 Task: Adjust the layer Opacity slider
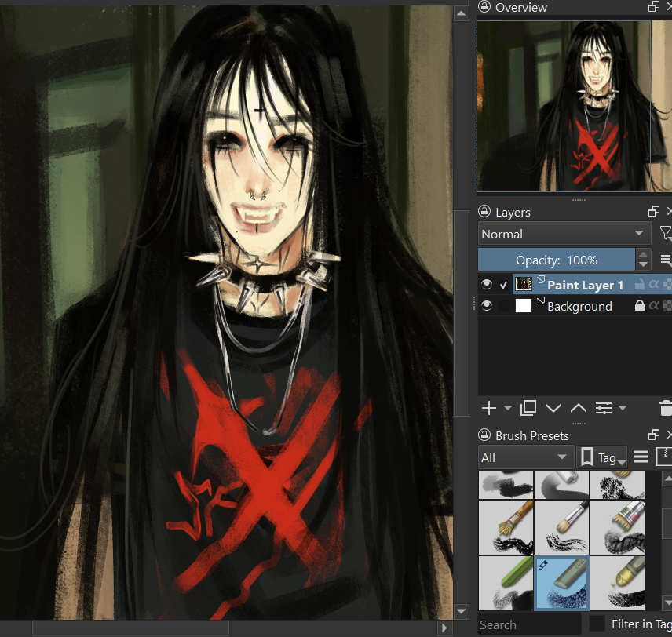point(556,260)
